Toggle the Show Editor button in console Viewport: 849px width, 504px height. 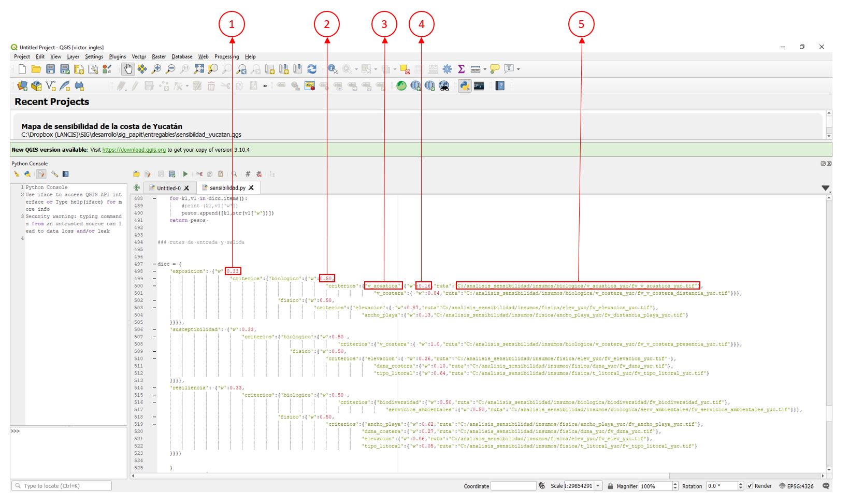point(41,174)
